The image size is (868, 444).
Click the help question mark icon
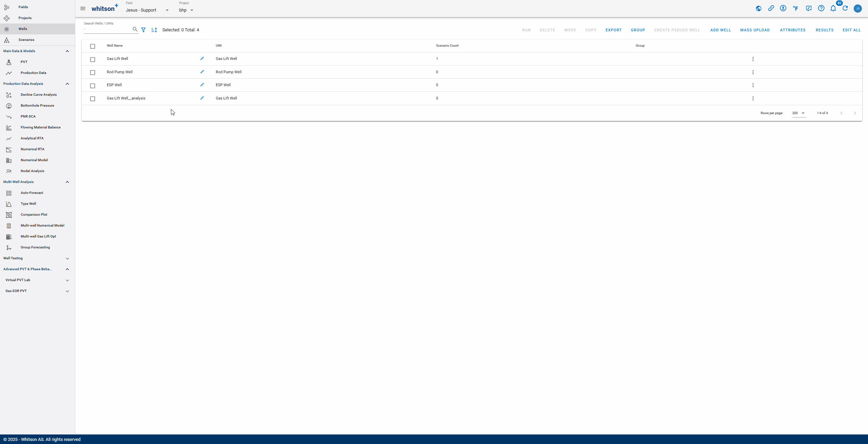(x=821, y=9)
